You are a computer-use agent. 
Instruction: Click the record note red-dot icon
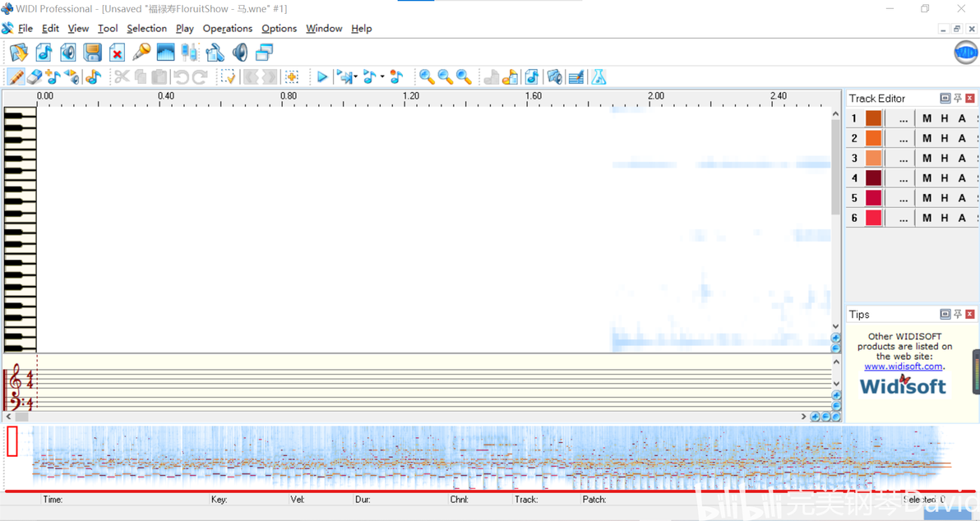pos(396,77)
